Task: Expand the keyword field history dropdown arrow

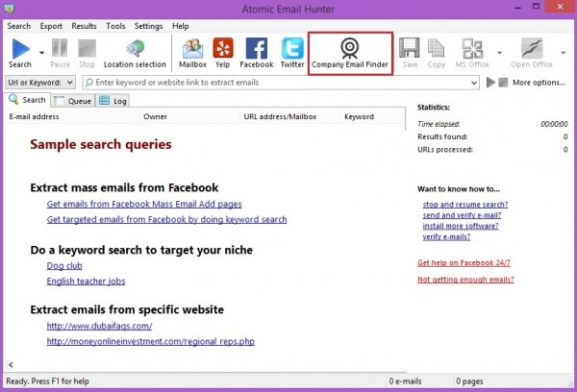Action: click(474, 83)
